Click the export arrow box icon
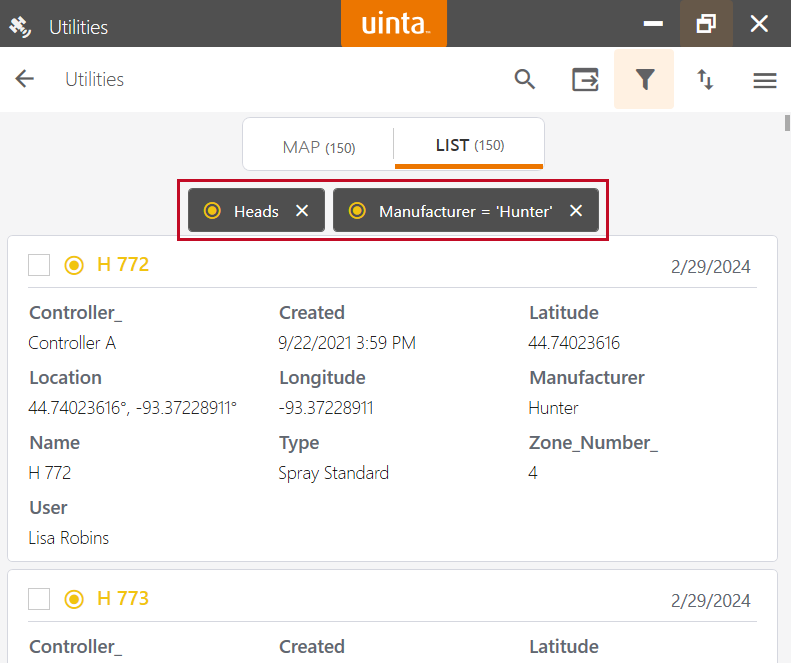 click(x=585, y=79)
